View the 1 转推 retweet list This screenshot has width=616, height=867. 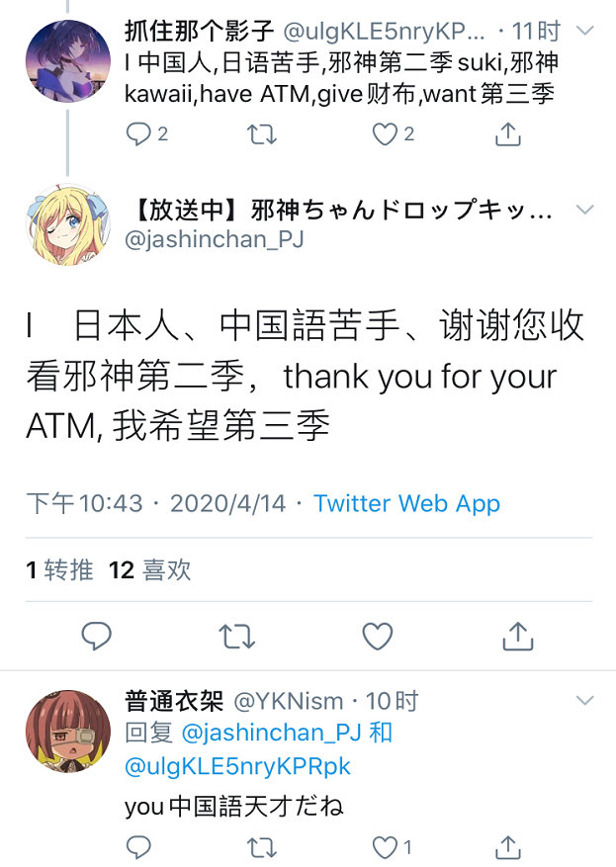(x=59, y=570)
